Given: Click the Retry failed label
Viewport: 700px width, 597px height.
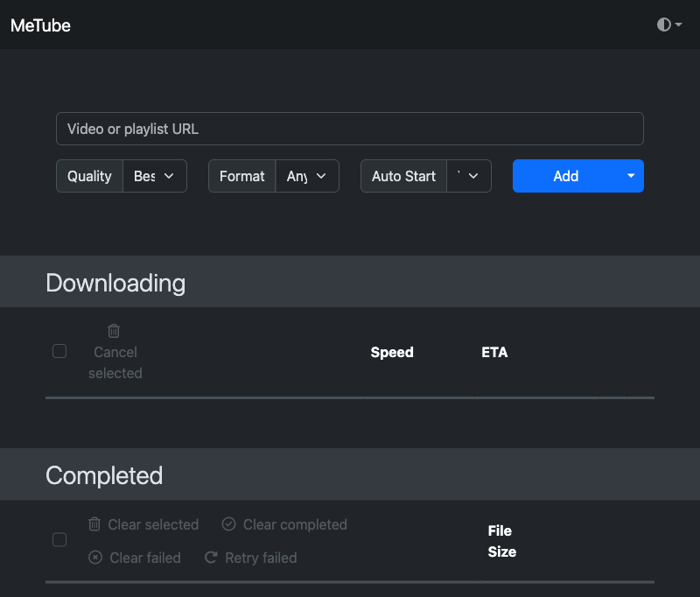Looking at the screenshot, I should 261,558.
